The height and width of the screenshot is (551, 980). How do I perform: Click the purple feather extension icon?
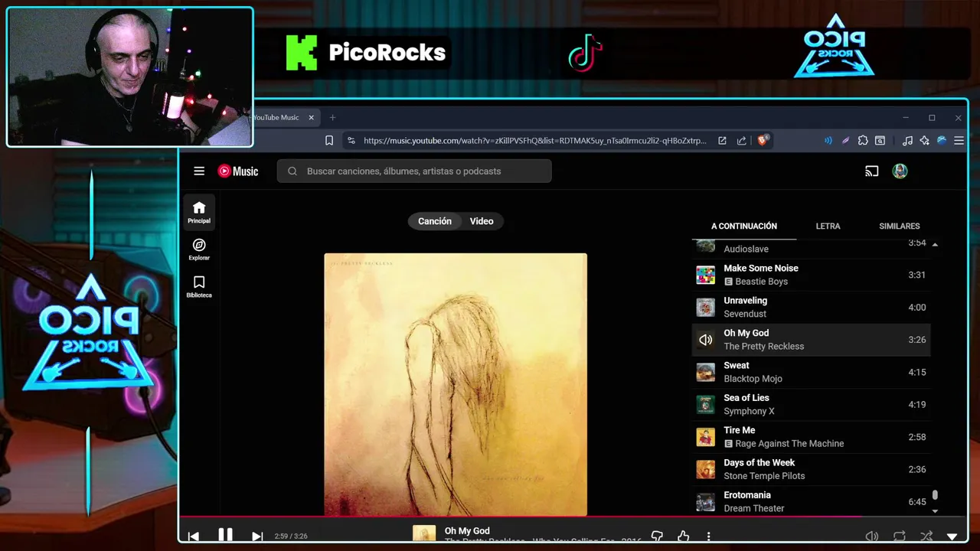pos(845,141)
